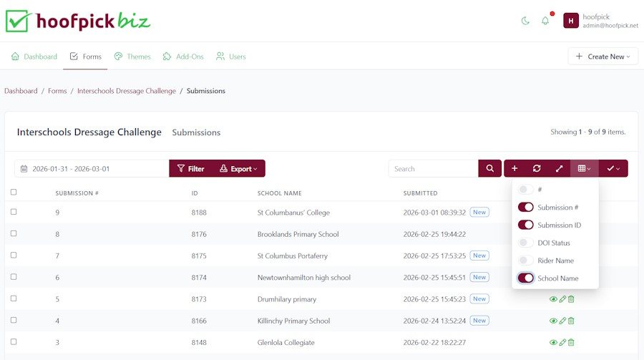The image size is (644, 360).
Task: Open the Export dropdown
Action: click(x=239, y=168)
